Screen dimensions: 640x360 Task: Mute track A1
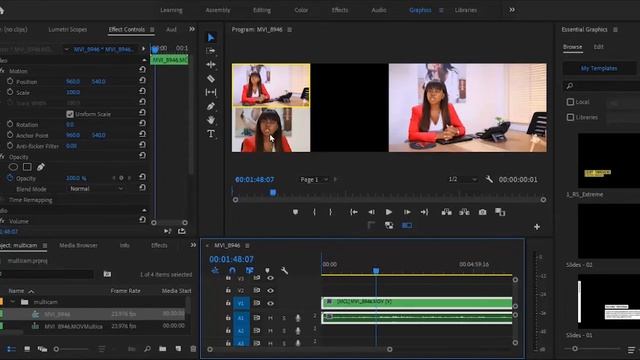click(270, 318)
